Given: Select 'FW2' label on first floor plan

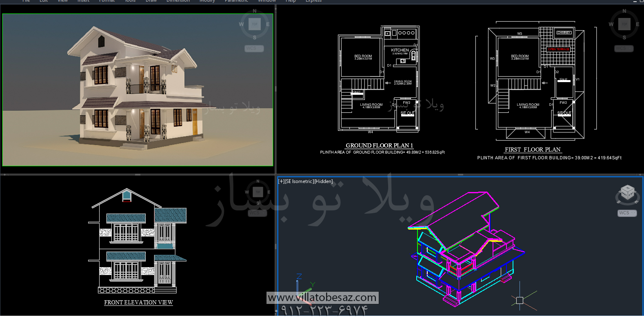Looking at the screenshot, I should coord(563,103).
